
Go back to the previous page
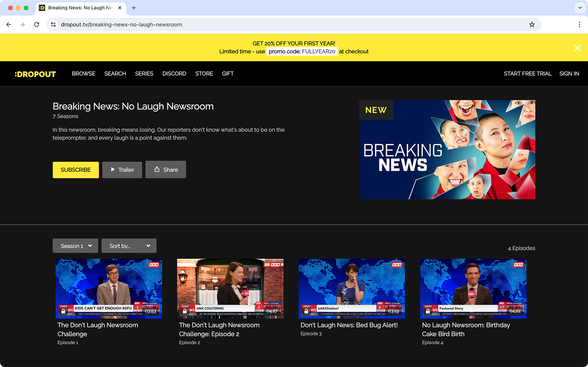[9, 24]
